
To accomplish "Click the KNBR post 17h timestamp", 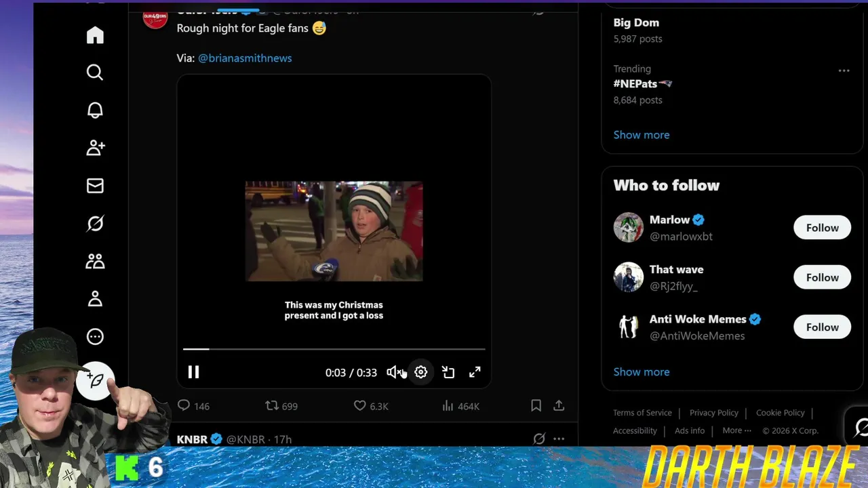I will coord(283,439).
